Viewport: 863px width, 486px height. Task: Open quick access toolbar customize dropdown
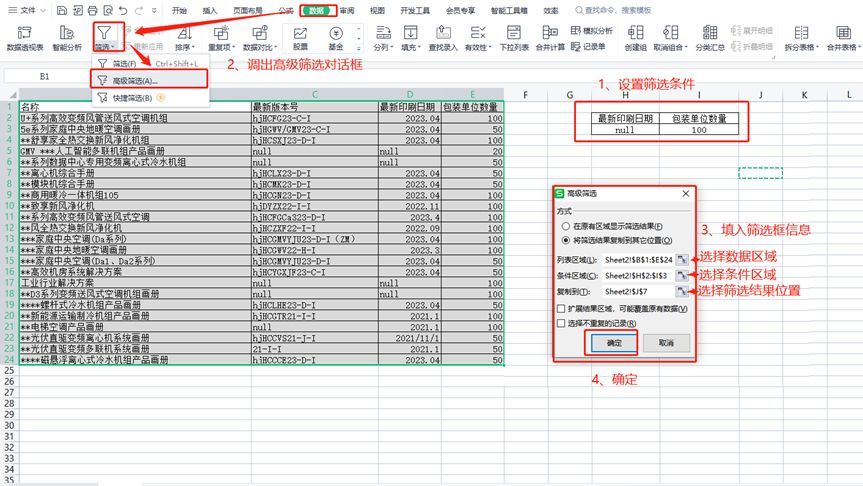tap(154, 10)
